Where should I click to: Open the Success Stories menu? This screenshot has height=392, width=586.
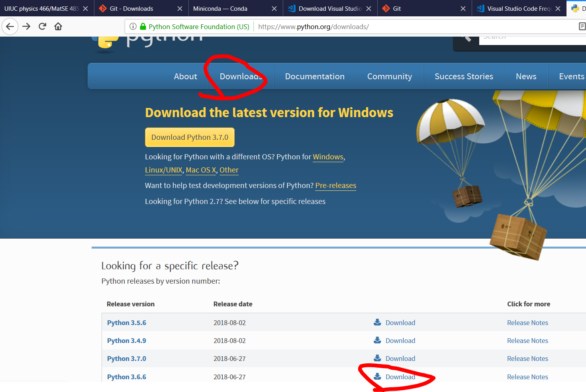pos(464,76)
